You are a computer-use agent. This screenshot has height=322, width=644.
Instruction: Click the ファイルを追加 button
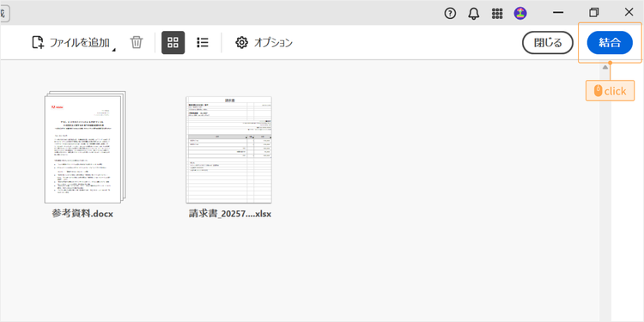70,42
